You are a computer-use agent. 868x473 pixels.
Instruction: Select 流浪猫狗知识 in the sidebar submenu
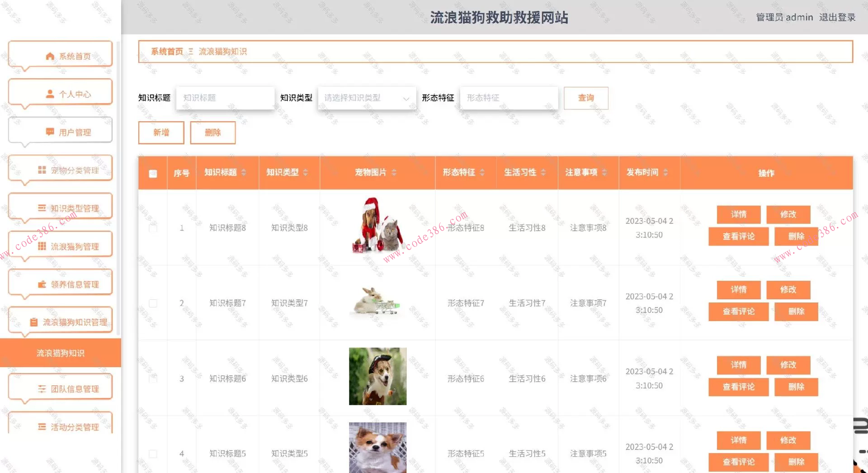pos(60,353)
